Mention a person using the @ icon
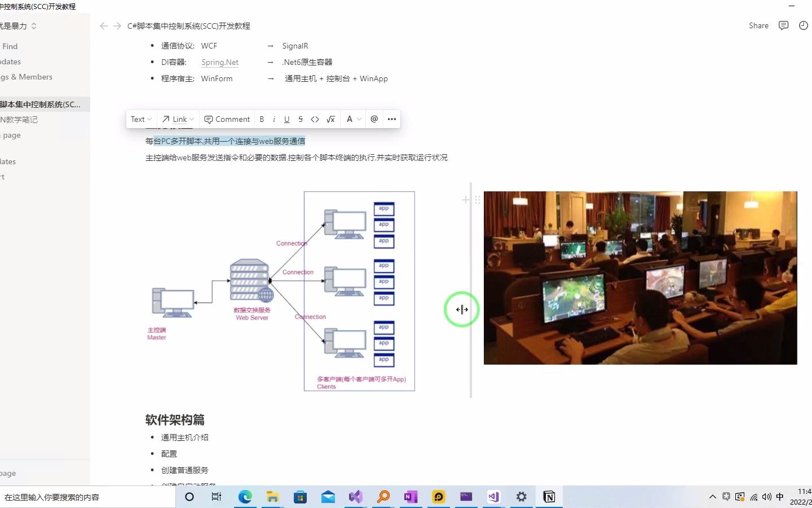 (374, 119)
